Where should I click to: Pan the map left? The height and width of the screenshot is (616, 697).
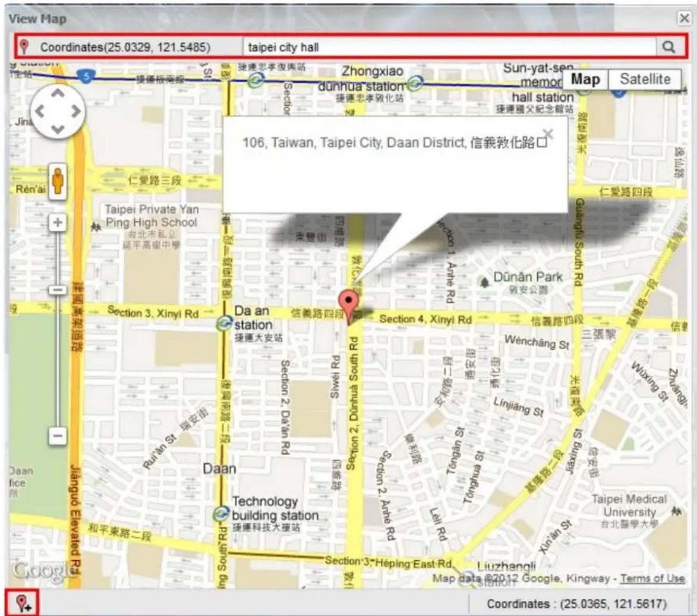[40, 111]
